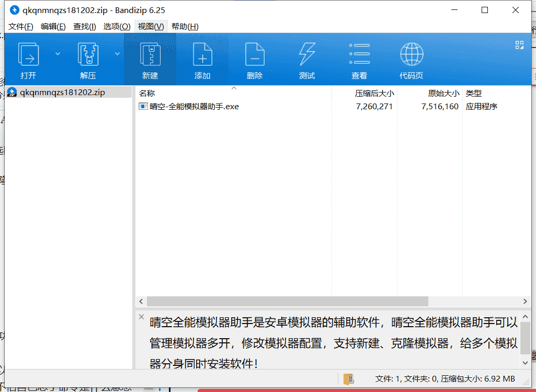
Task: Click the horizontal scrollbar thumb
Action: [x=288, y=302]
